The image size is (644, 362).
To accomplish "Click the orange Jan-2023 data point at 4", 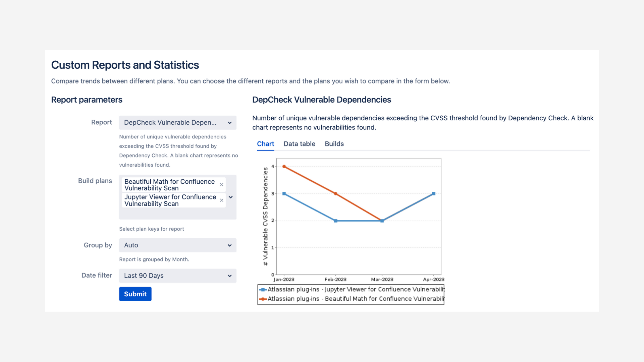I will pos(284,167).
